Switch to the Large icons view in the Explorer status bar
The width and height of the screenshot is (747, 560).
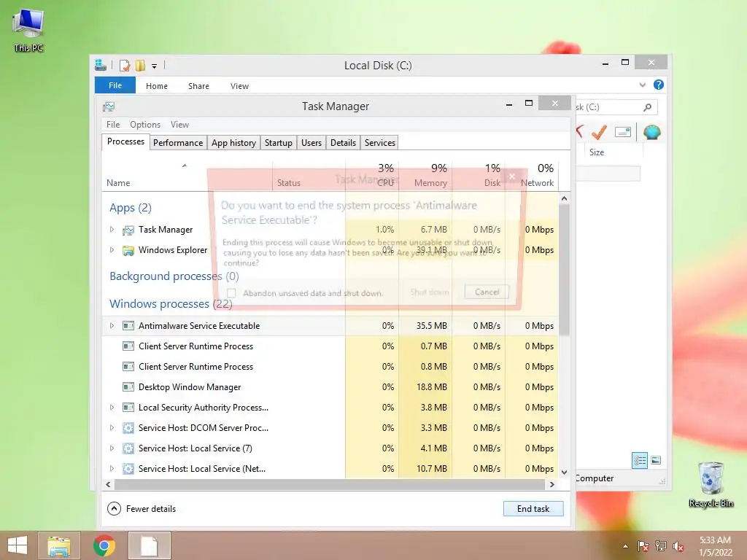click(656, 460)
